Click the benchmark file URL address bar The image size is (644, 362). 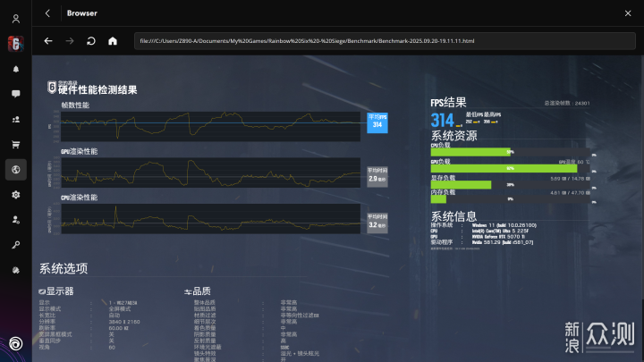point(385,41)
